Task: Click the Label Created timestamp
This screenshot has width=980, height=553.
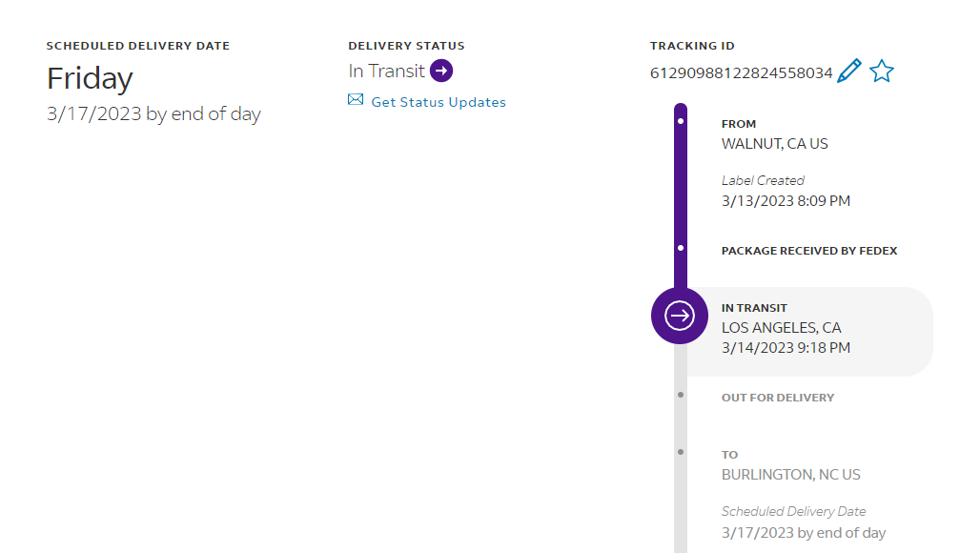Action: [x=786, y=201]
